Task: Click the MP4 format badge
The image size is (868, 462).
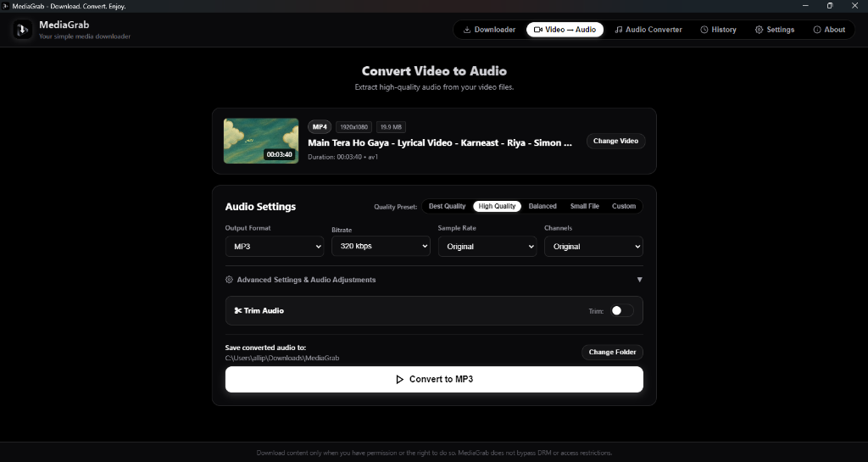Action: pos(320,127)
